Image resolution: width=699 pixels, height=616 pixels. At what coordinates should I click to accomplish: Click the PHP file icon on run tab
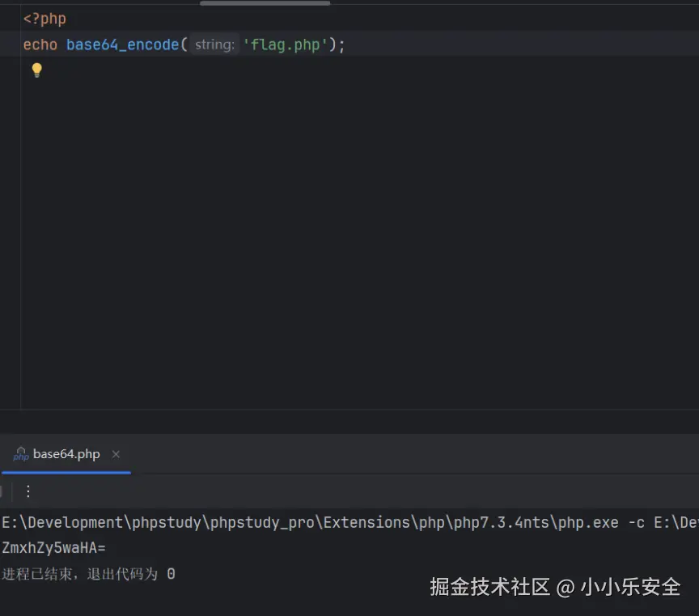(21, 454)
